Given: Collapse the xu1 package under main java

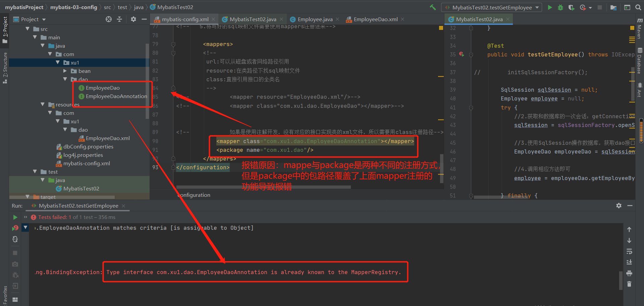Looking at the screenshot, I should click(58, 62).
